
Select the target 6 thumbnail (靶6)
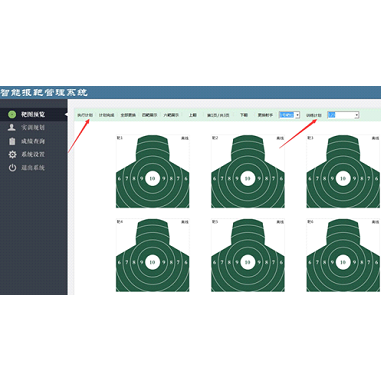343,255
